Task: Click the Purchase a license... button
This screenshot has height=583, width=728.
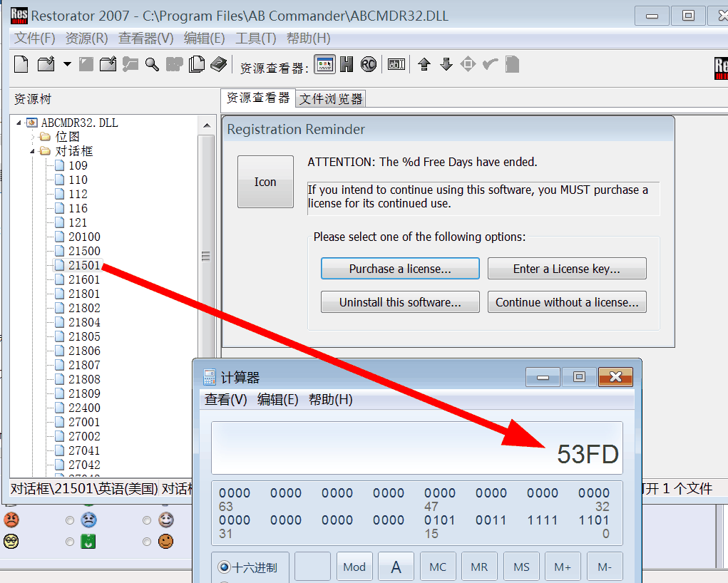Action: point(400,269)
